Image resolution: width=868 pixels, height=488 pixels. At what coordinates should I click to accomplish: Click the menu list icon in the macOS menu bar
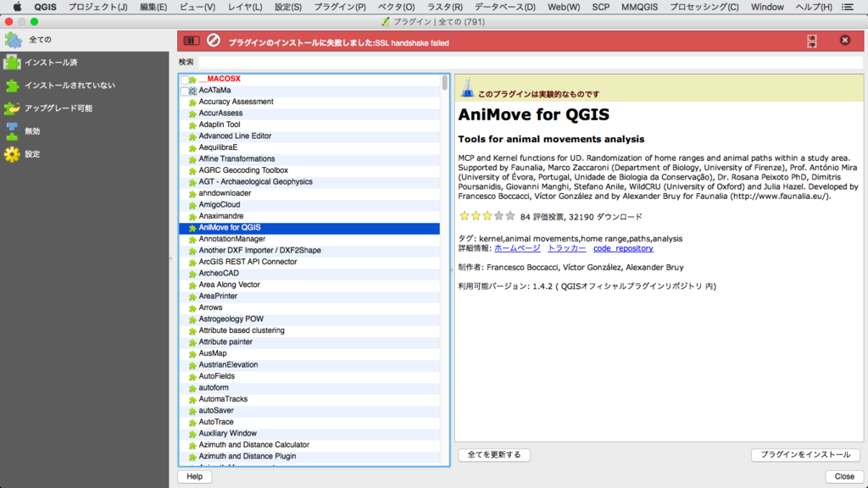point(848,7)
